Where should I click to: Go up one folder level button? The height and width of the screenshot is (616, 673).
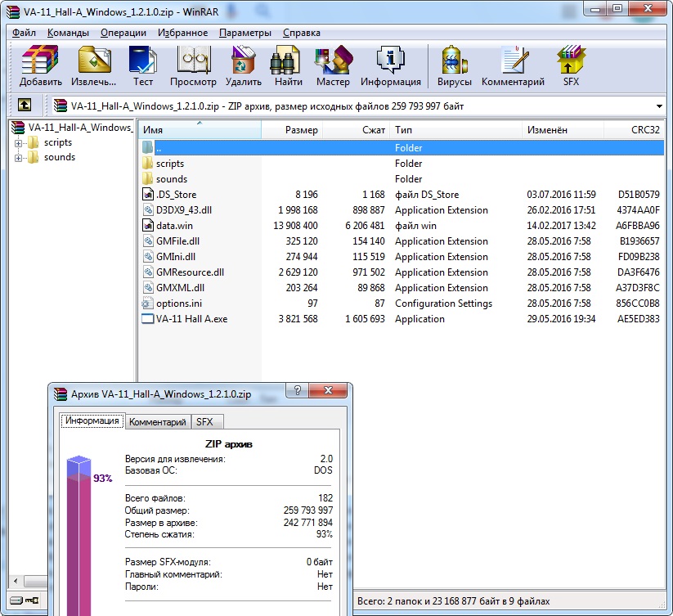[24, 106]
